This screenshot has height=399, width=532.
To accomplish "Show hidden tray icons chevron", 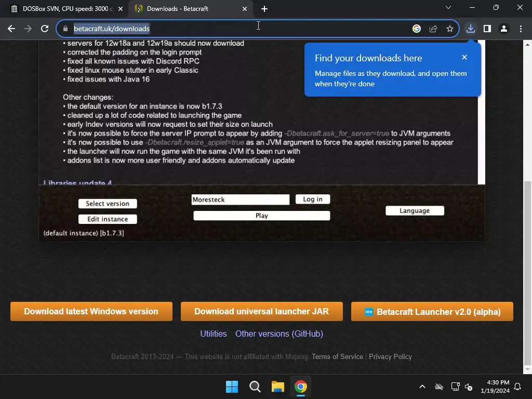I will (x=422, y=387).
